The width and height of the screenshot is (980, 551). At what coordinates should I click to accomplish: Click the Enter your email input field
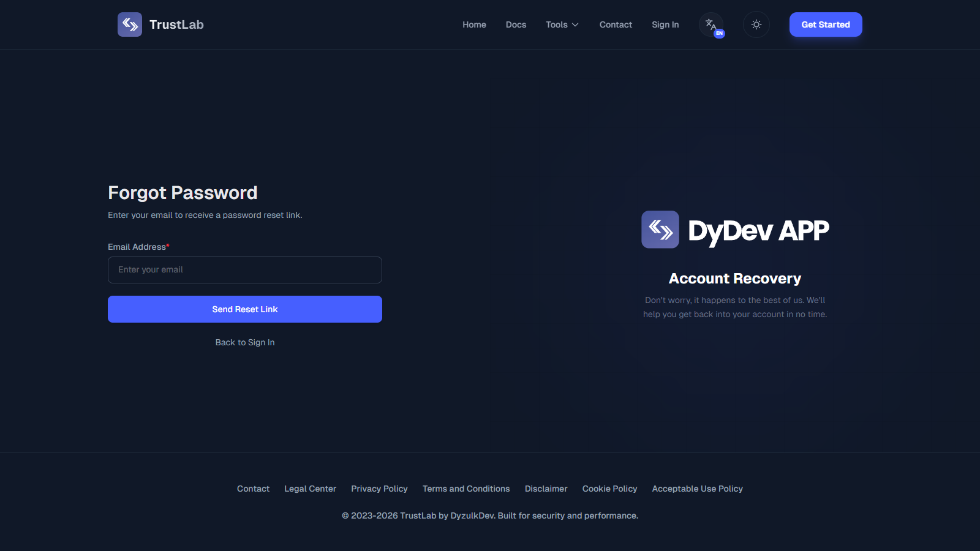pyautogui.click(x=244, y=269)
